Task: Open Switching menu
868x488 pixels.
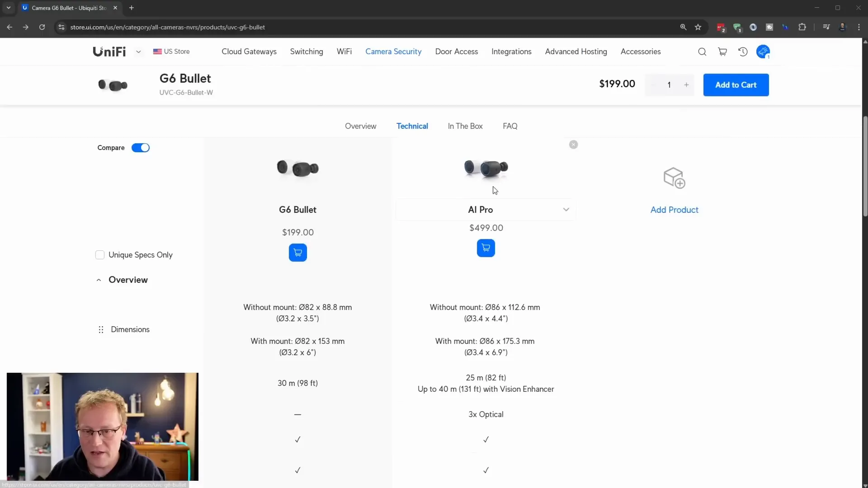Action: [x=307, y=52]
